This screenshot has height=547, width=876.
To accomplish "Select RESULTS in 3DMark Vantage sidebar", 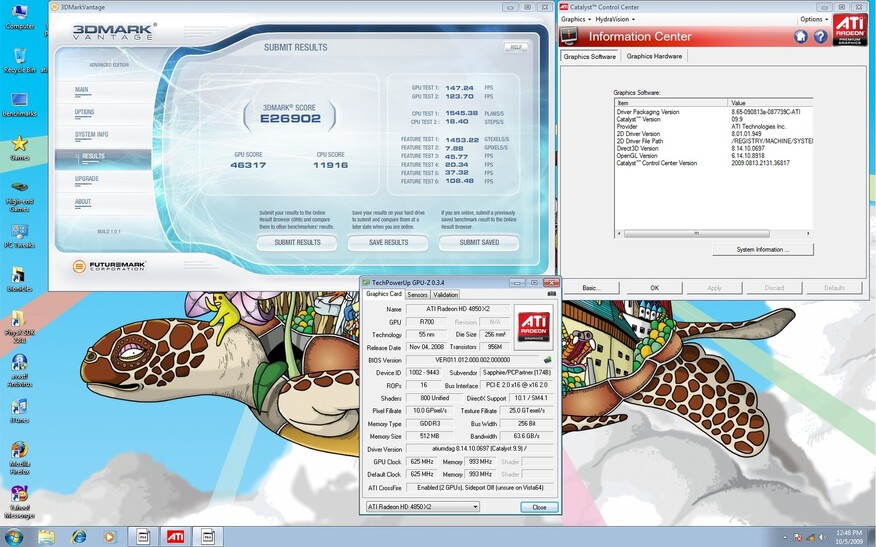I will click(x=103, y=159).
